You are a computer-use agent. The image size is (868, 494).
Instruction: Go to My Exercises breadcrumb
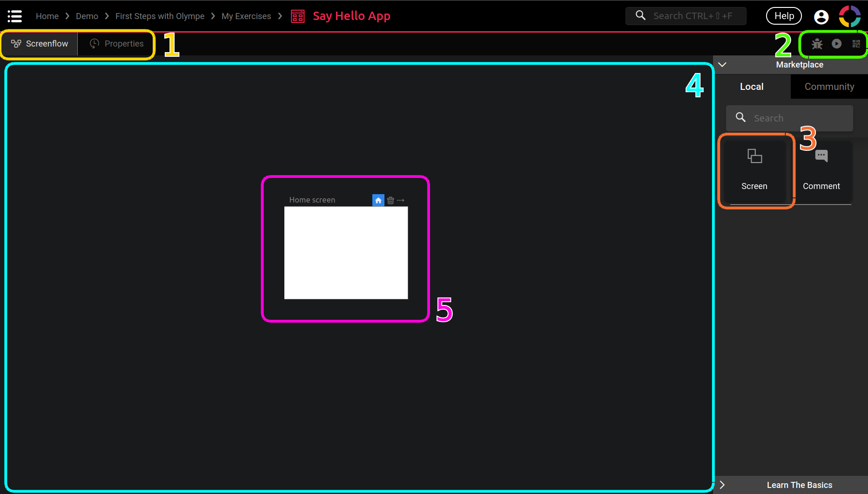click(x=246, y=16)
